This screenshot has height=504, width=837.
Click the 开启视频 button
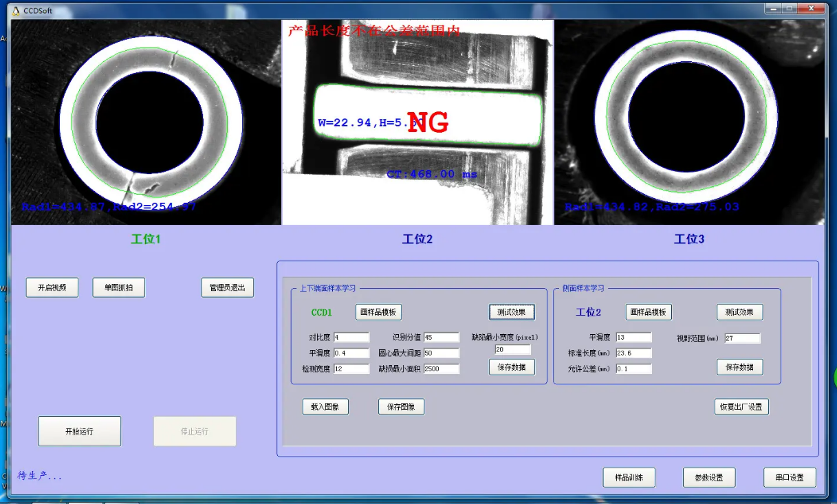click(52, 287)
